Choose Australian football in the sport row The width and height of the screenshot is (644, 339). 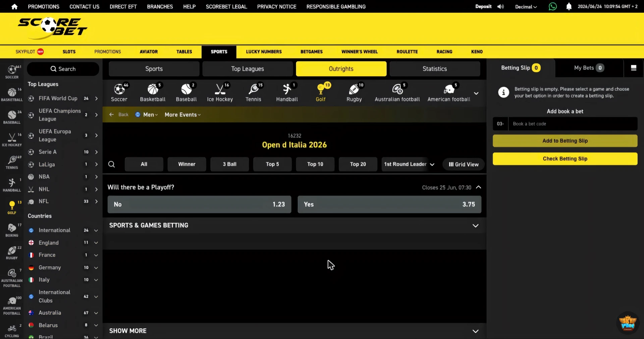click(397, 92)
